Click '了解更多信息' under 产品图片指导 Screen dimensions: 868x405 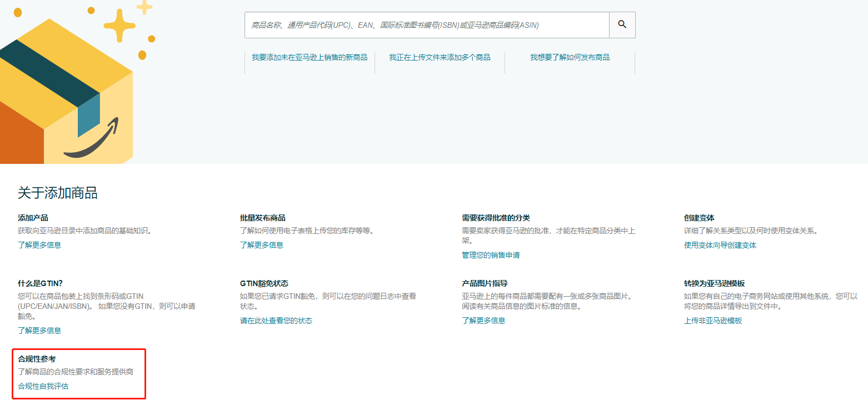[483, 321]
